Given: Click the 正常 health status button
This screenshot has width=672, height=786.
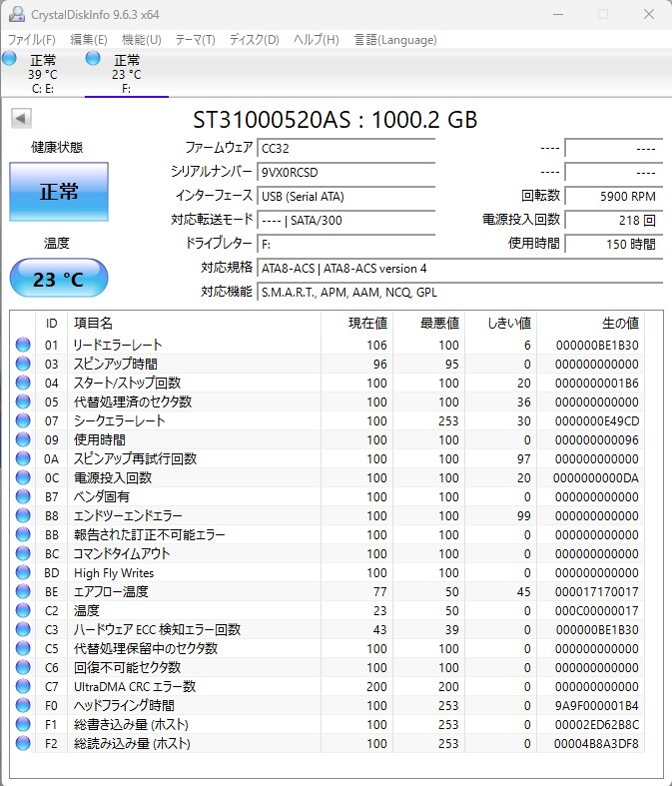Looking at the screenshot, I should point(59,192).
